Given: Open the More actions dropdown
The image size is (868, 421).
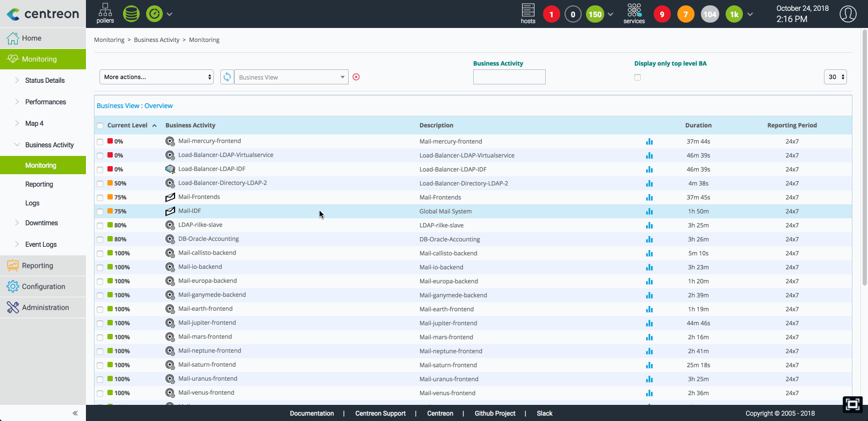Looking at the screenshot, I should coord(156,77).
